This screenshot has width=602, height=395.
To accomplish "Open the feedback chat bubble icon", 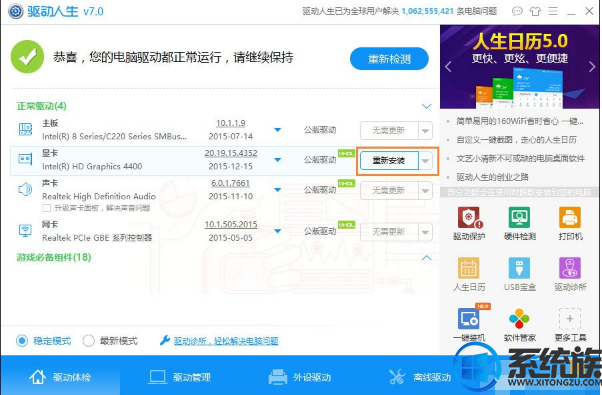I will [517, 11].
